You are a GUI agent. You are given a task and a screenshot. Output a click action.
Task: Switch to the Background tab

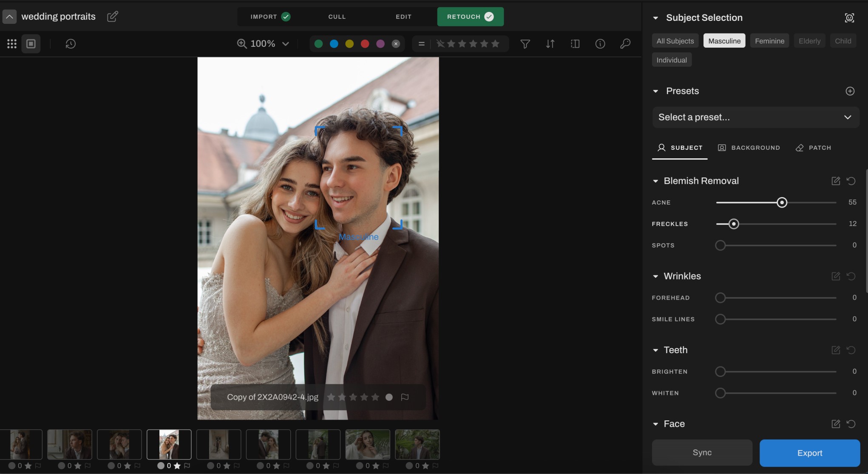tap(749, 148)
